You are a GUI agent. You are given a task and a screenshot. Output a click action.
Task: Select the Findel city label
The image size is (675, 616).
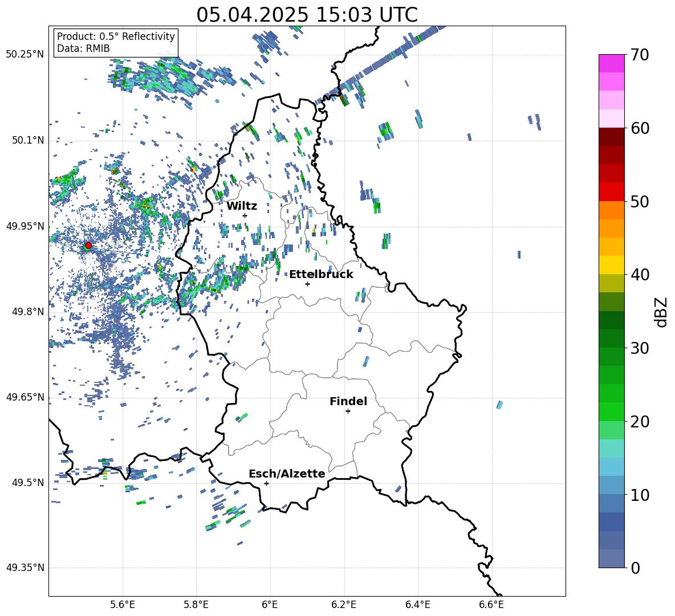pyautogui.click(x=348, y=401)
